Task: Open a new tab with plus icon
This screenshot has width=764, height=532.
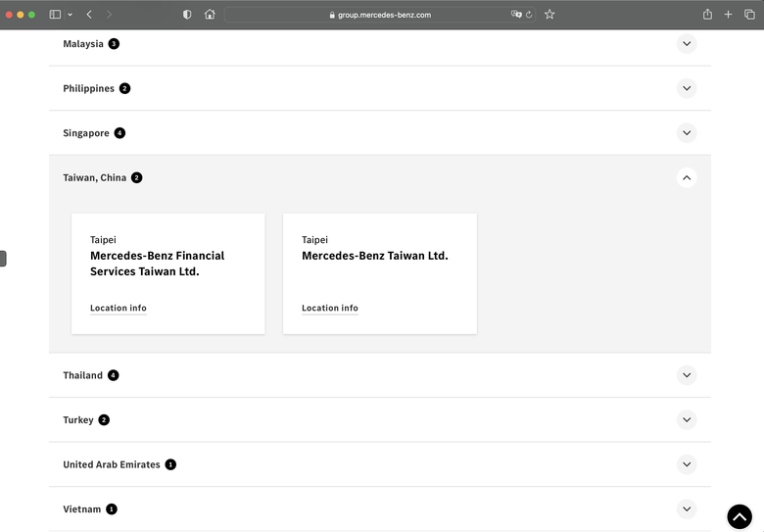Action: (x=728, y=15)
